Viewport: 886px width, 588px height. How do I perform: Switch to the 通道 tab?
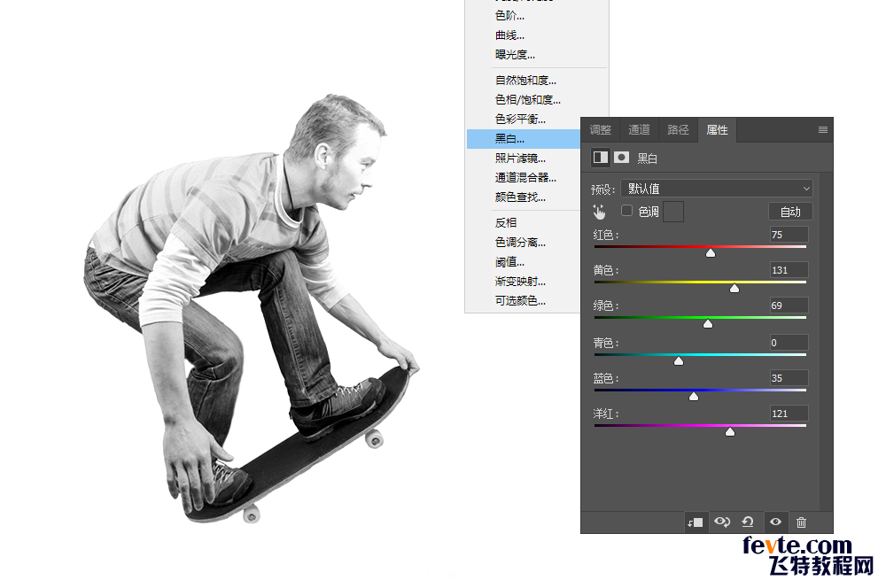pyautogui.click(x=639, y=130)
